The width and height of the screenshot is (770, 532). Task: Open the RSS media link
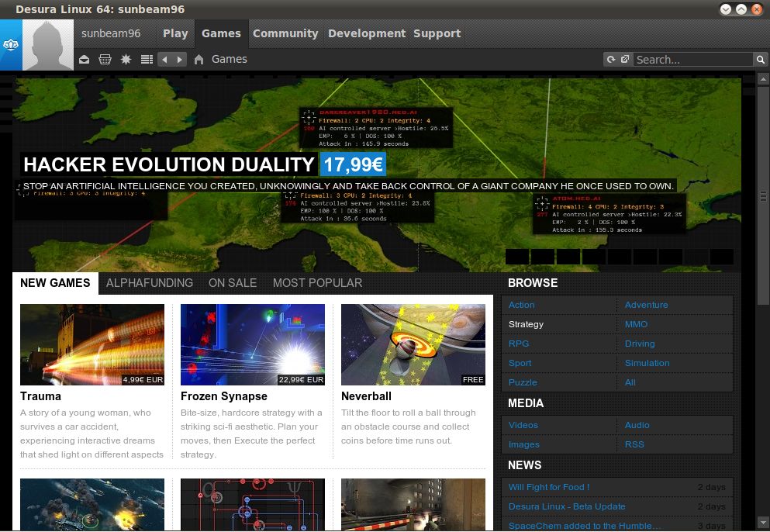[x=634, y=444]
